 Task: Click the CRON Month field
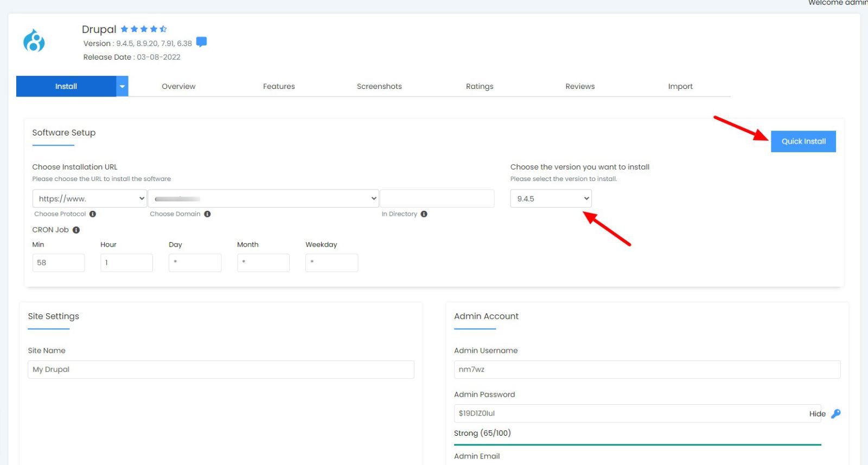[263, 262]
